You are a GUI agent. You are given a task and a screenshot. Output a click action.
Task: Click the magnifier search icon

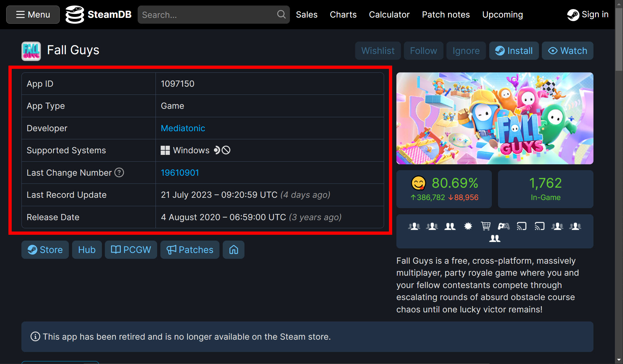(281, 14)
